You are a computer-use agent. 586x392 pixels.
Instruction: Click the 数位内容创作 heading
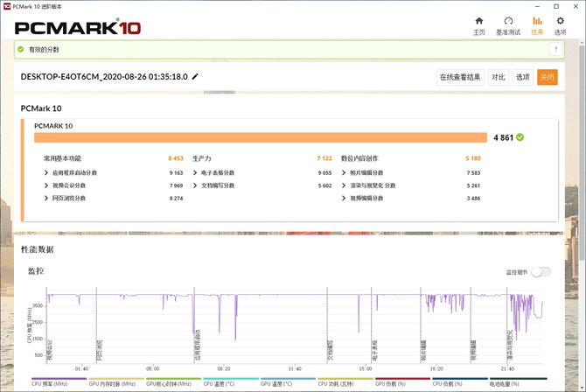[359, 158]
